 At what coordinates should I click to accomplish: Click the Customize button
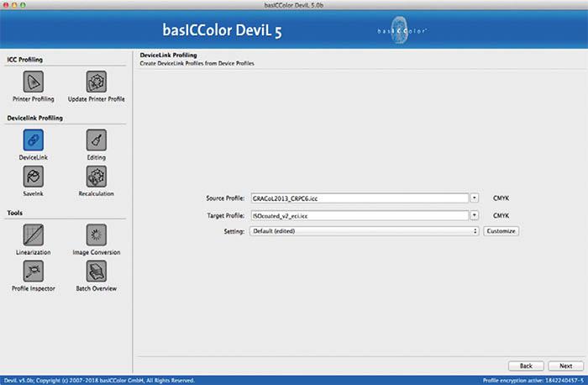501,231
